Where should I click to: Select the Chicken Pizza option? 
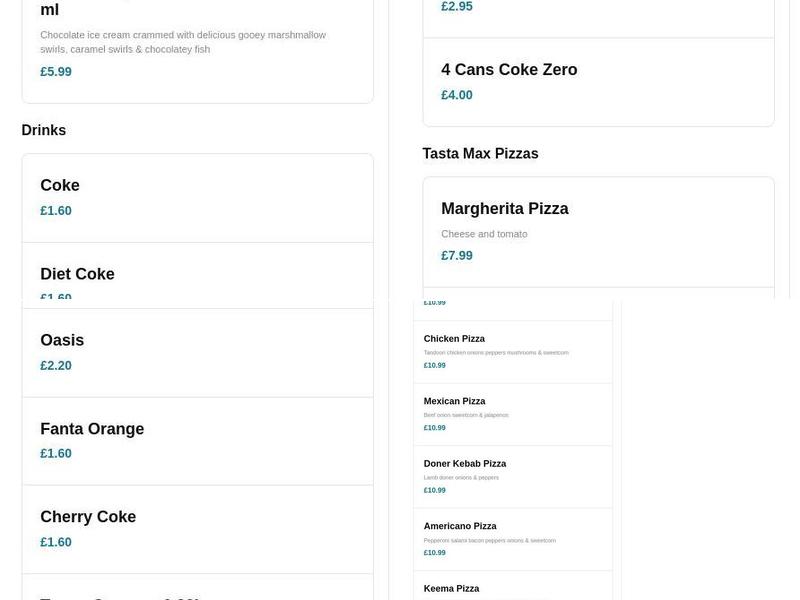pos(453,338)
